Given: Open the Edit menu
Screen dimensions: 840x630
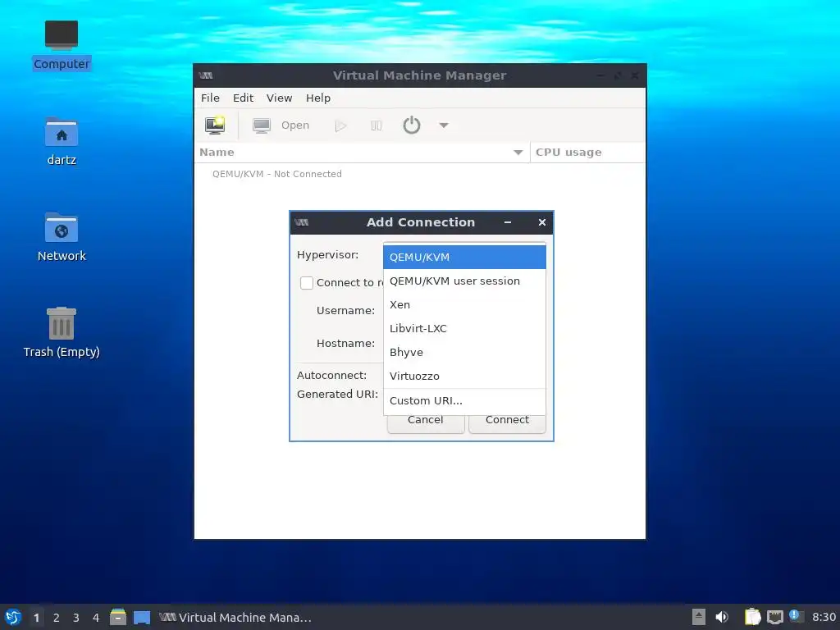Looking at the screenshot, I should coord(243,98).
